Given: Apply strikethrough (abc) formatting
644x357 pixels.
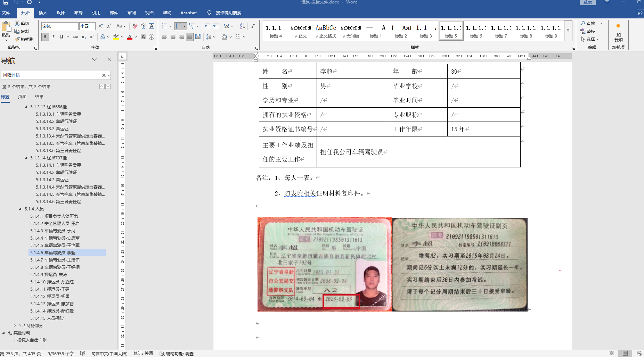Looking at the screenshot, I should [x=75, y=37].
